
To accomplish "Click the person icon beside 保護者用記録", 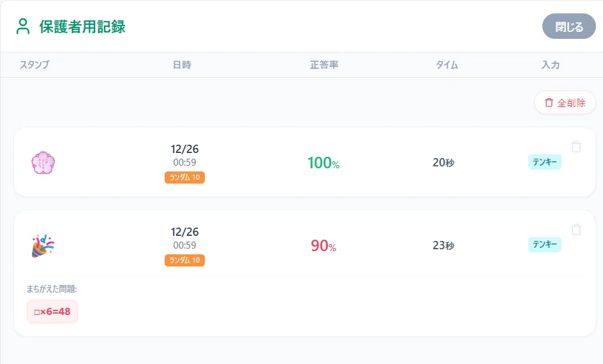I will pyautogui.click(x=23, y=27).
